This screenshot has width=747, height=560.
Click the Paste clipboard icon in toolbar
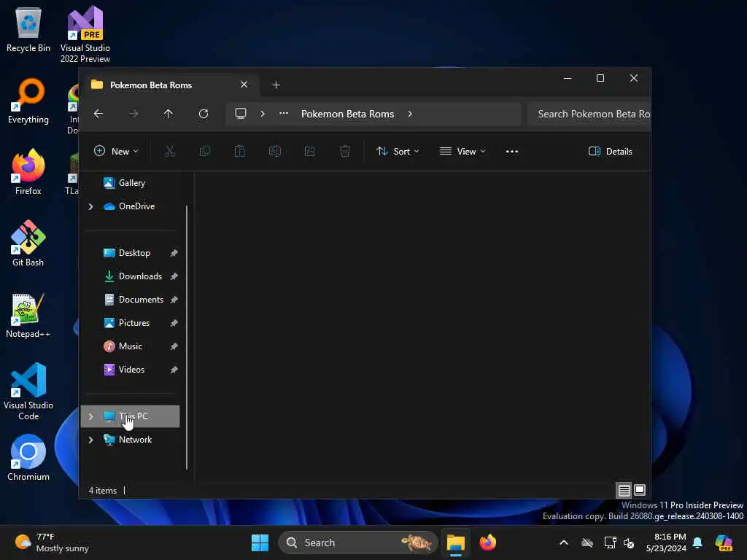point(239,152)
